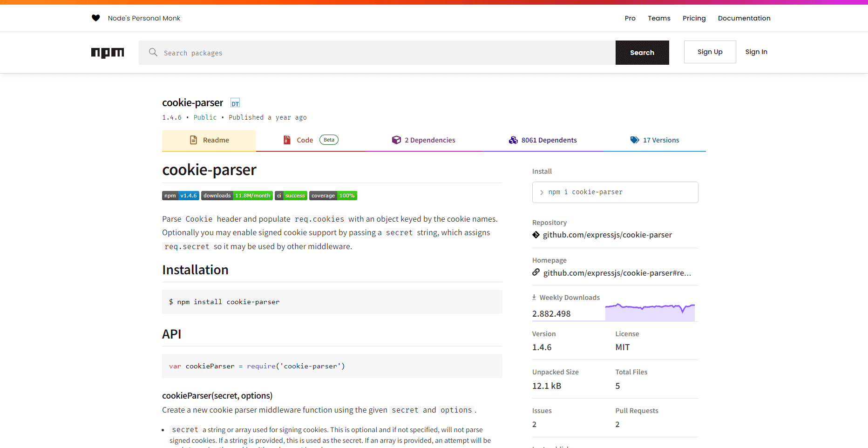Click the install command chevron icon
Image resolution: width=868 pixels, height=448 pixels.
[x=542, y=192]
